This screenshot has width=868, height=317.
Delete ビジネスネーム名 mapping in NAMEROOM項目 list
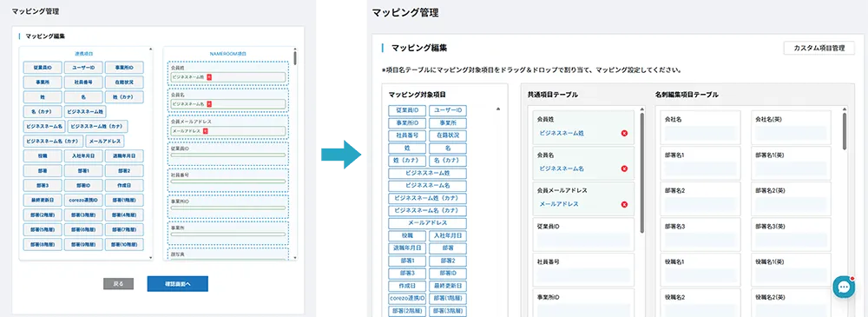[x=209, y=103]
